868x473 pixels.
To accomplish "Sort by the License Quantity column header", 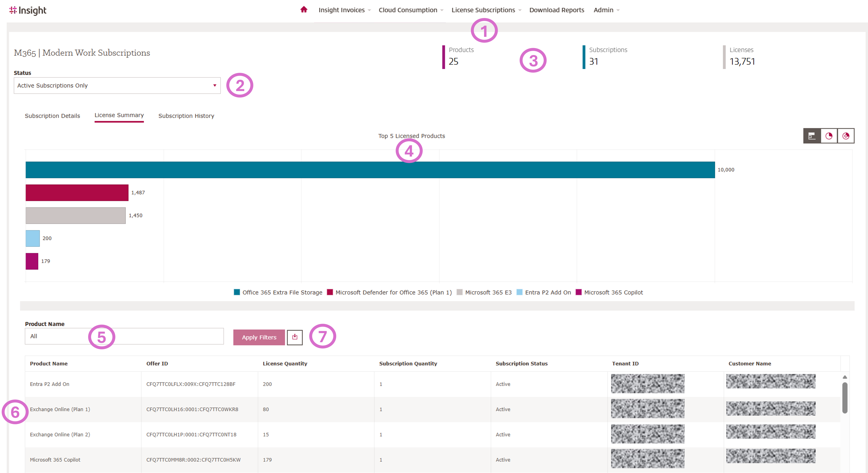I will [285, 364].
